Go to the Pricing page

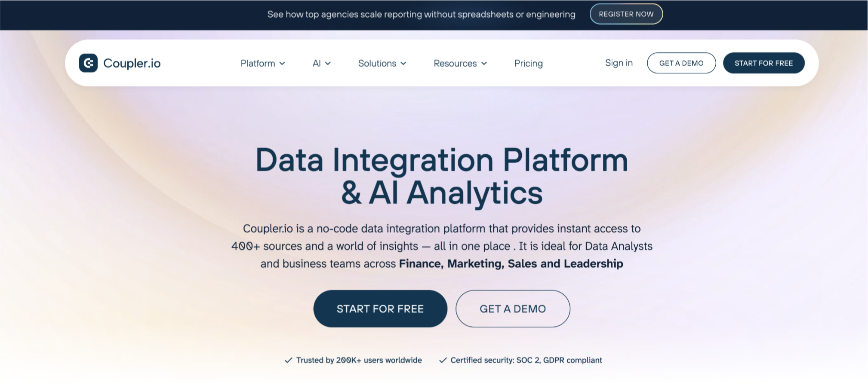pos(528,64)
